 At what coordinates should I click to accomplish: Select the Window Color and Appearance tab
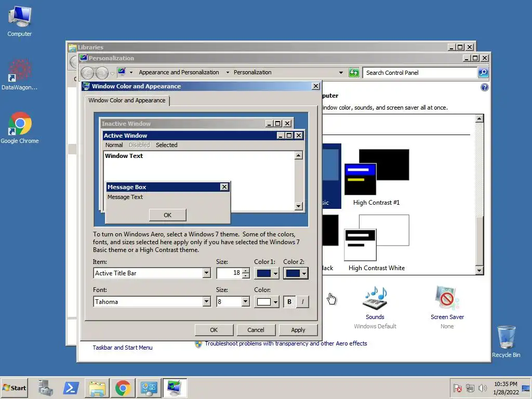click(127, 100)
